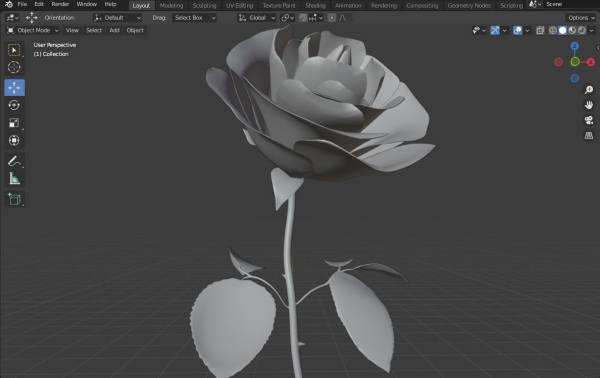Switch to the Shading workspace tab
The height and width of the screenshot is (378, 600).
tap(315, 5)
